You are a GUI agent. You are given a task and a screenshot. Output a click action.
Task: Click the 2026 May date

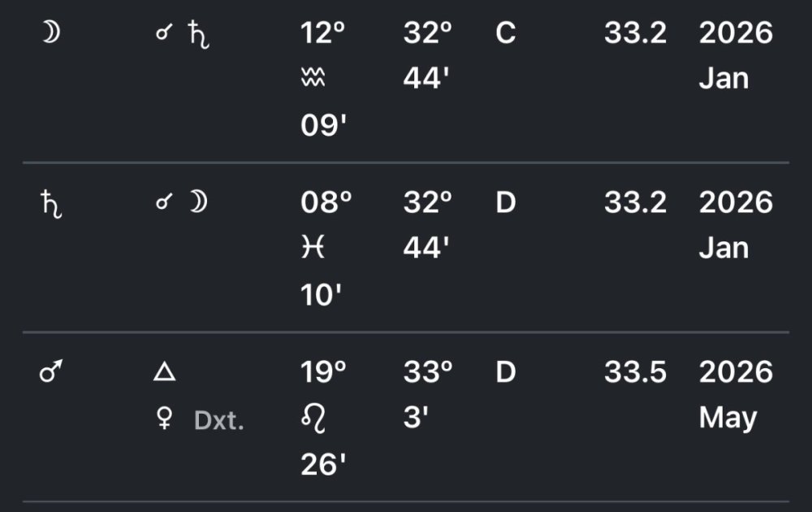tap(736, 395)
